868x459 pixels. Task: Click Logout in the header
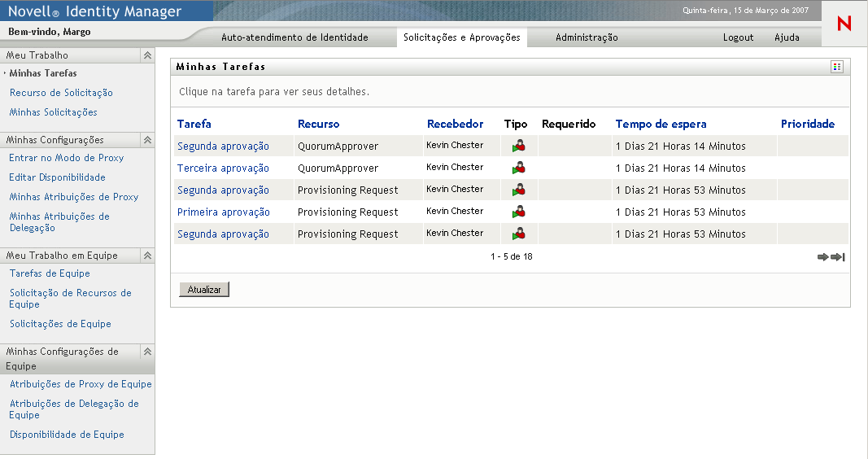pos(738,37)
